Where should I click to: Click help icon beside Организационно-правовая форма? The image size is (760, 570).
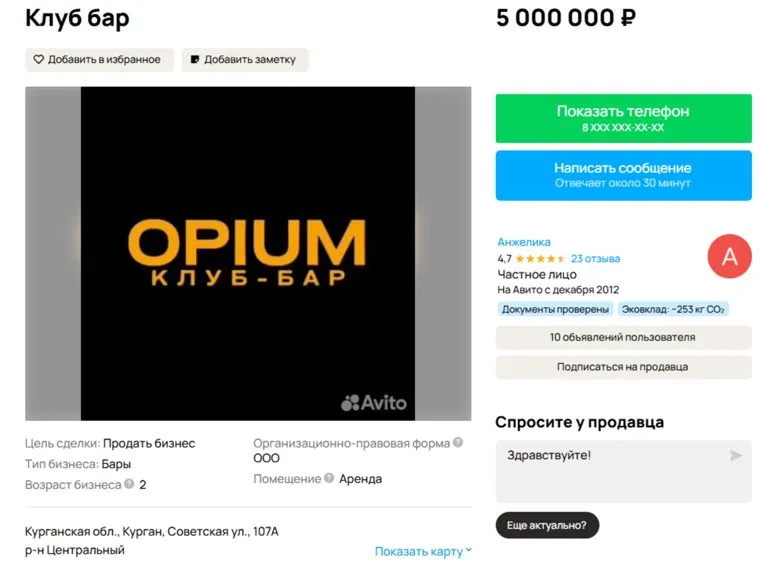pyautogui.click(x=458, y=442)
